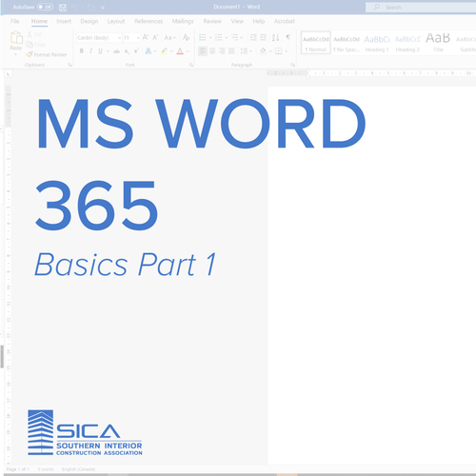Screen dimensions: 476x476
Task: Open font color red swatch
Action: pyautogui.click(x=180, y=50)
